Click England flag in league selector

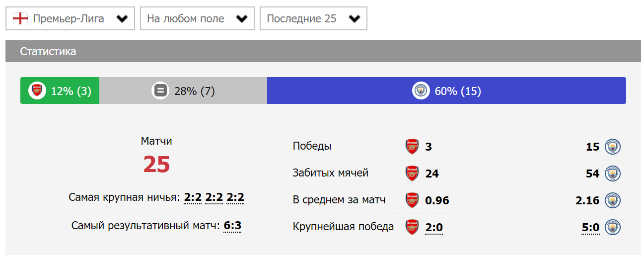click(x=20, y=19)
